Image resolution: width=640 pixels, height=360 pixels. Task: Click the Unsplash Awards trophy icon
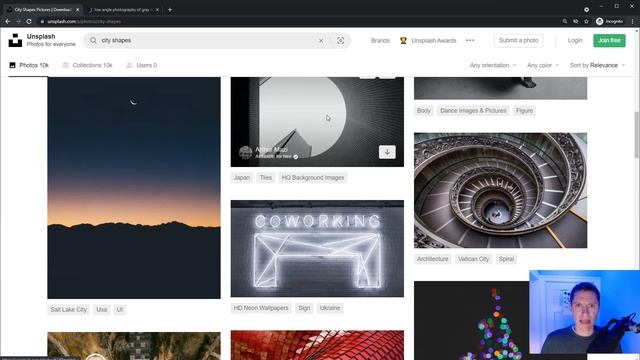(x=403, y=40)
